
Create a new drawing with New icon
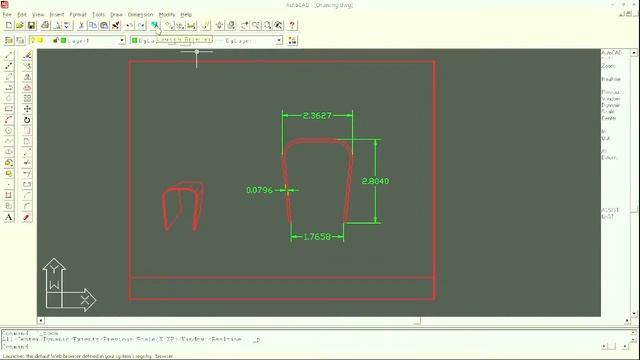coord(9,26)
